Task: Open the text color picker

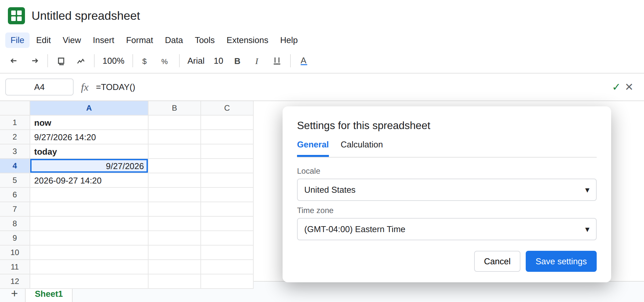Action: pyautogui.click(x=304, y=61)
